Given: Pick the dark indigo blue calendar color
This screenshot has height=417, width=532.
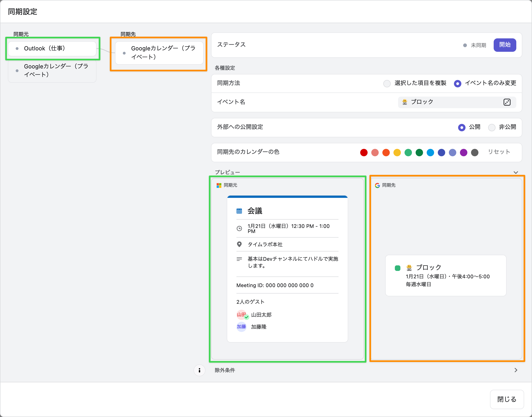Looking at the screenshot, I should pyautogui.click(x=441, y=153).
